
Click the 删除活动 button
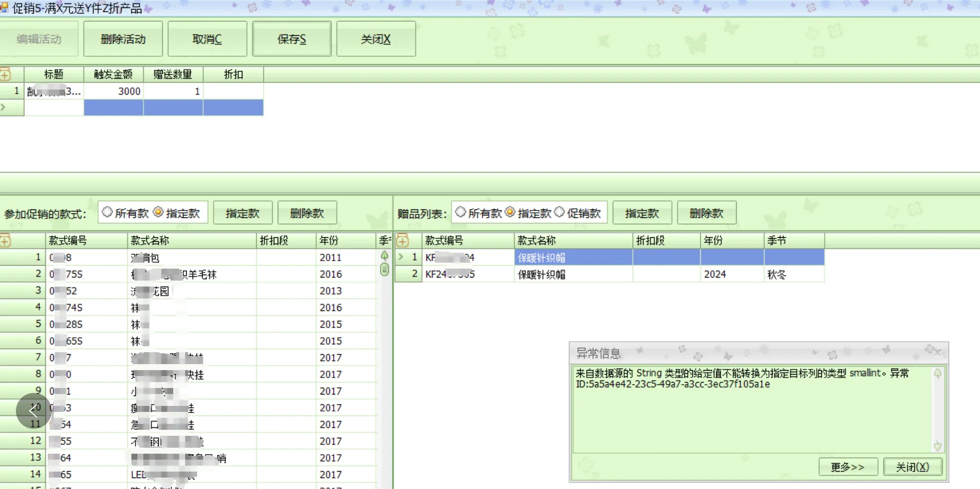[x=123, y=39]
